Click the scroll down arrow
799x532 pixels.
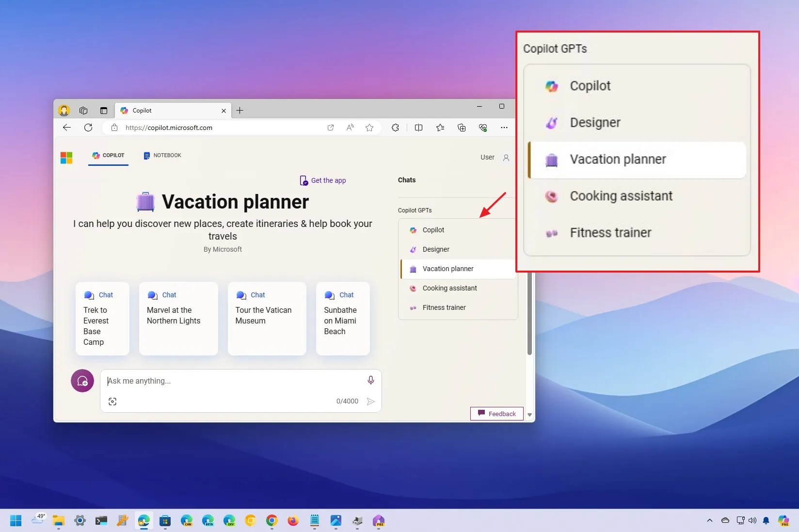[x=529, y=415]
